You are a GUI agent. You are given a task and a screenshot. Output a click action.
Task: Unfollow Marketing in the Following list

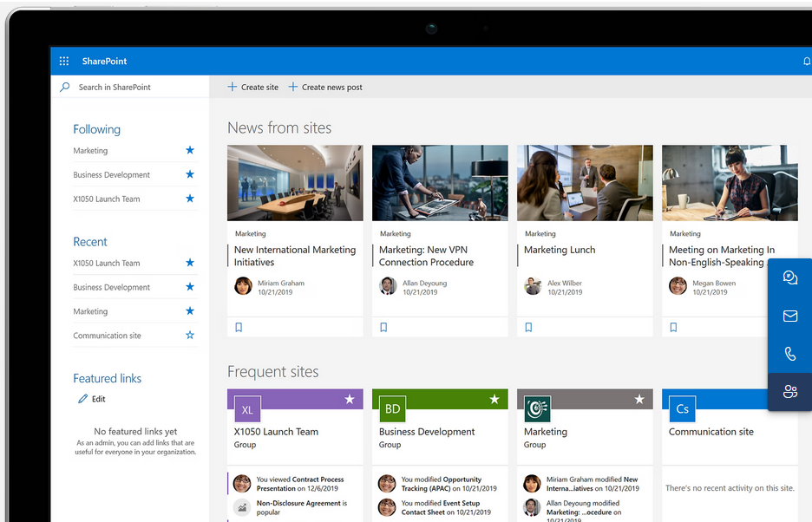click(190, 150)
